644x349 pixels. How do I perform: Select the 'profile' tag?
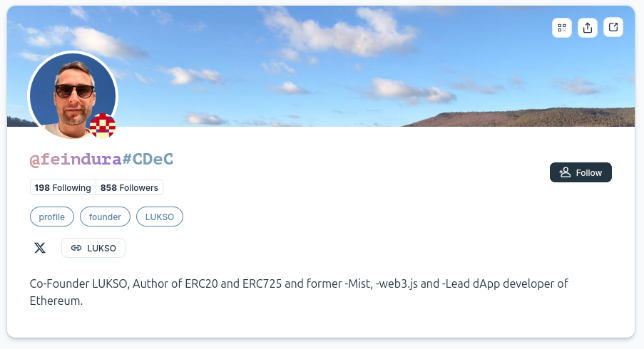pyautogui.click(x=51, y=217)
